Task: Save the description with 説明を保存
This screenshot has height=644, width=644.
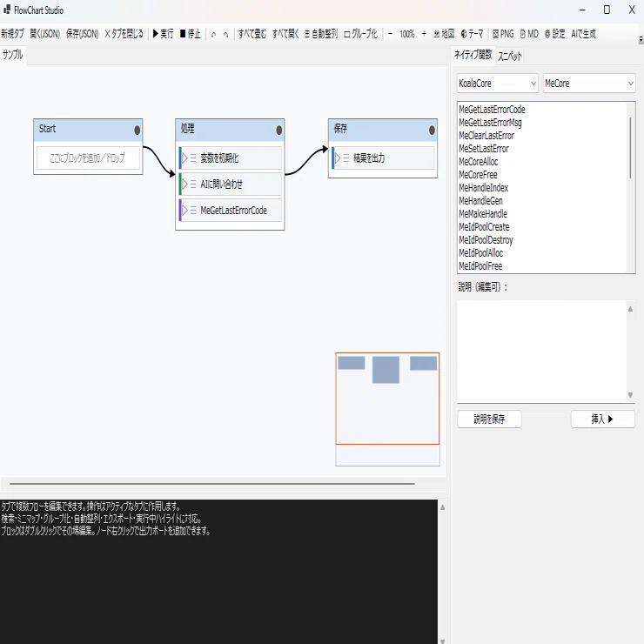Action: click(x=489, y=419)
